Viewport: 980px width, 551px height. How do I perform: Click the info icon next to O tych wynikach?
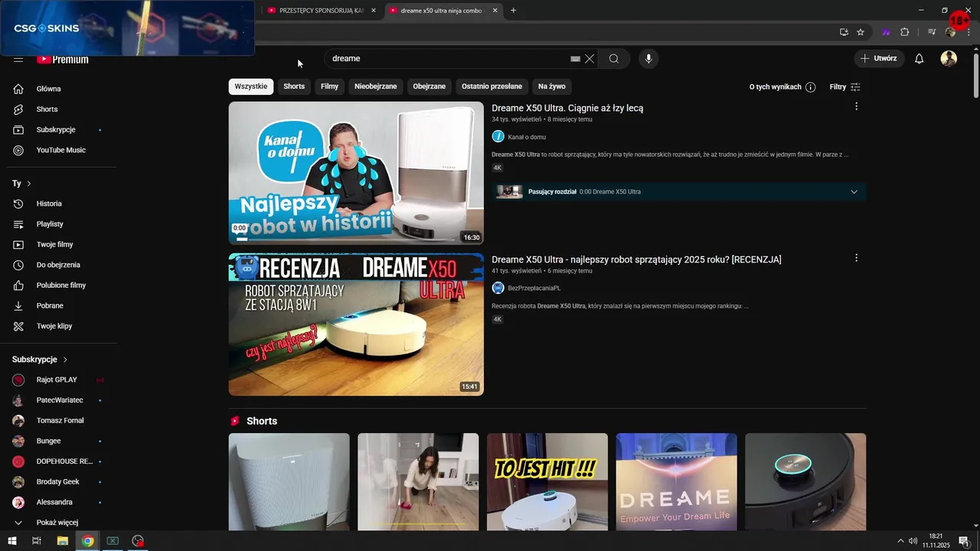pos(810,87)
